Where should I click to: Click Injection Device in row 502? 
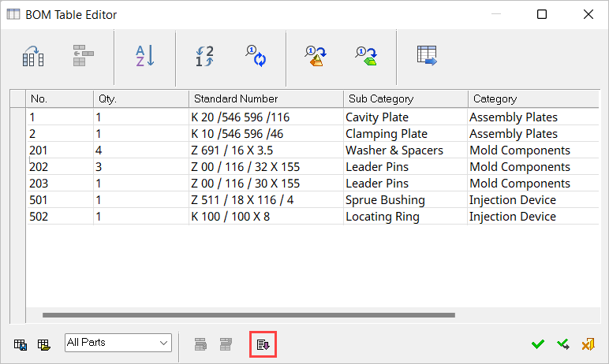click(x=533, y=217)
